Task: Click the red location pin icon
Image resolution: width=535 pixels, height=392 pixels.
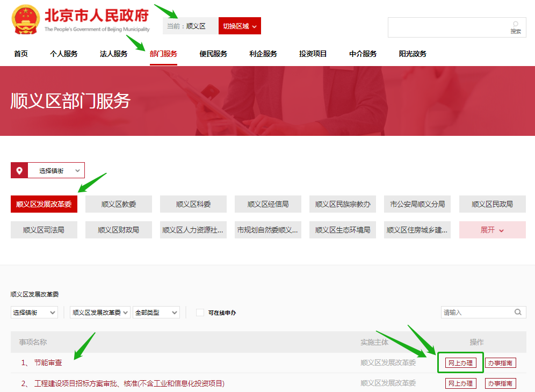Action: (19, 171)
